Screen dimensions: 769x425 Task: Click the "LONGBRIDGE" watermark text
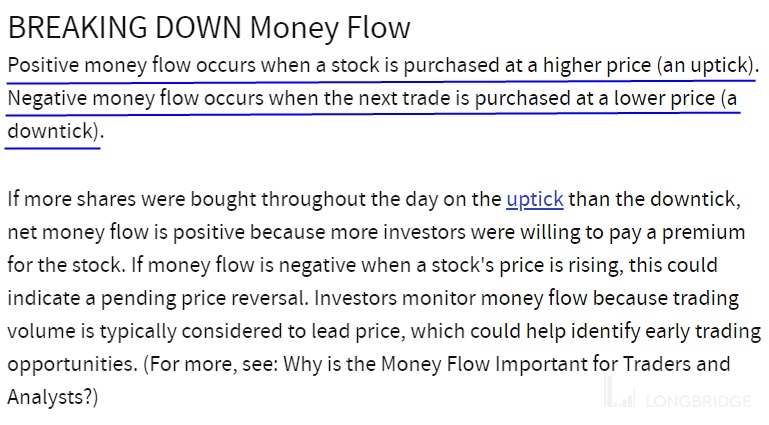pyautogui.click(x=698, y=402)
